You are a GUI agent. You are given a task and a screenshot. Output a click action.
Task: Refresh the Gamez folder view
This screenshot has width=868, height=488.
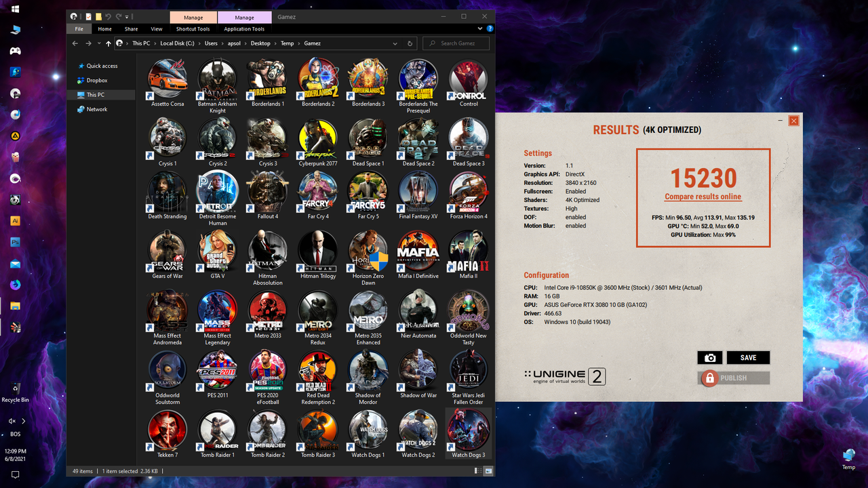[x=410, y=43]
